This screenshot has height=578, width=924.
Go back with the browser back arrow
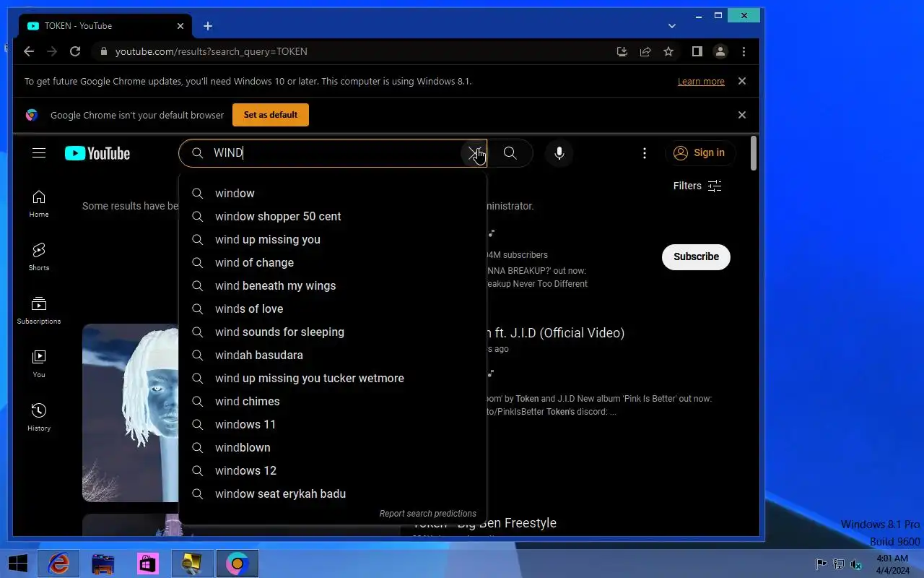point(29,51)
